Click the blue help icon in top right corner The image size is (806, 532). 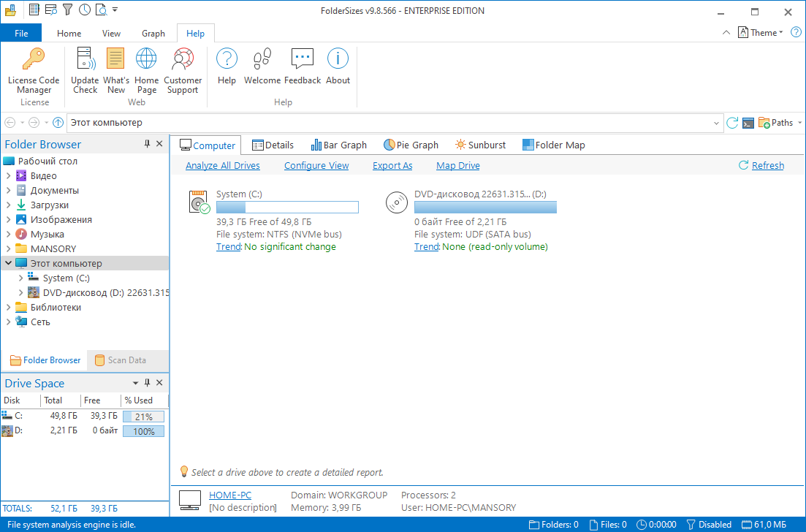(x=796, y=32)
